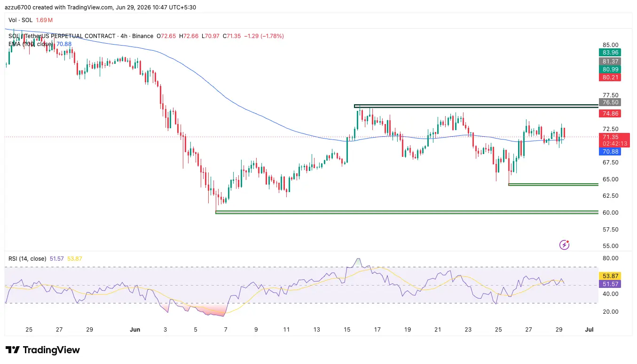Click the 72.50 price axis label
Viewport: 637px width, 364px height.
click(x=610, y=129)
